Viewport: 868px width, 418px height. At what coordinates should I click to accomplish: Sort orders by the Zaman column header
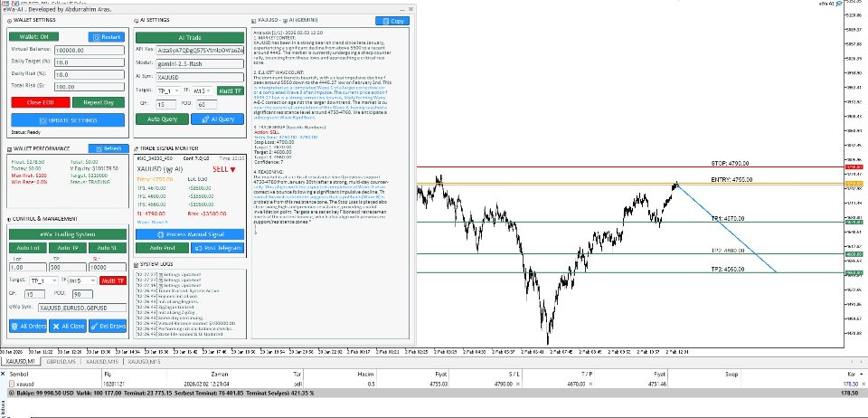tap(219, 375)
